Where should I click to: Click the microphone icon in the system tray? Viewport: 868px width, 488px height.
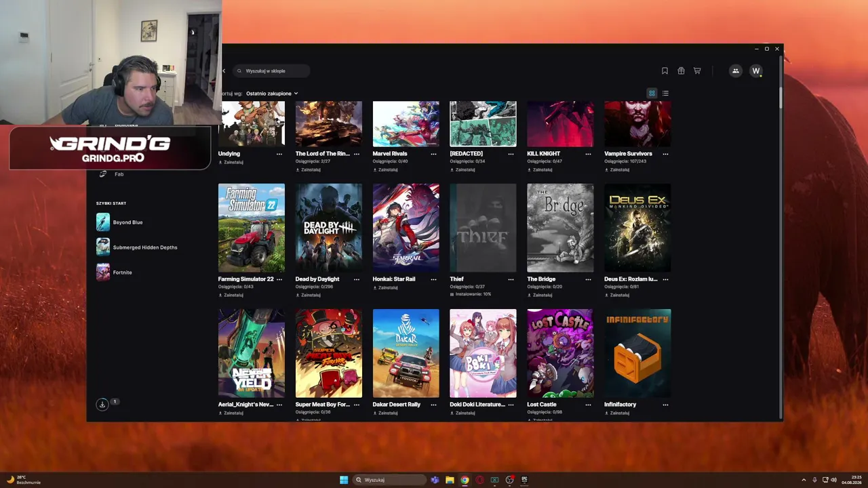tap(814, 480)
